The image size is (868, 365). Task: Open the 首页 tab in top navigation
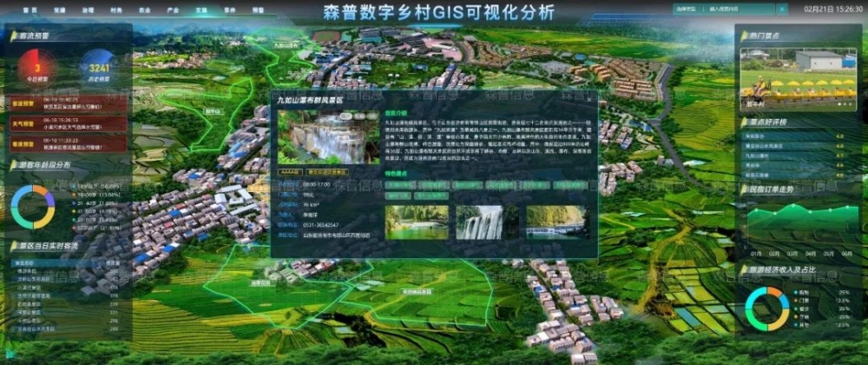click(x=30, y=10)
